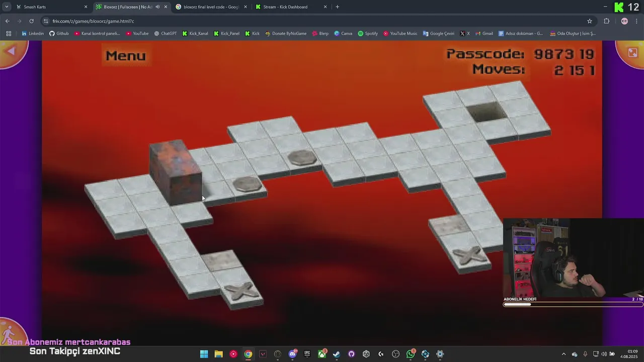Open Discord from the taskbar
This screenshot has width=644, height=362.
tap(292, 354)
